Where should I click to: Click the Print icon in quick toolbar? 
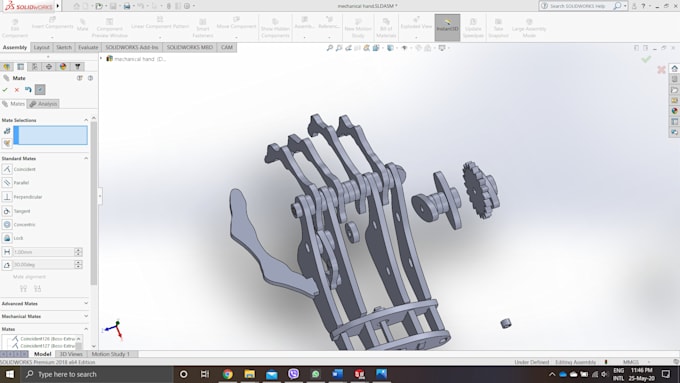(127, 6)
